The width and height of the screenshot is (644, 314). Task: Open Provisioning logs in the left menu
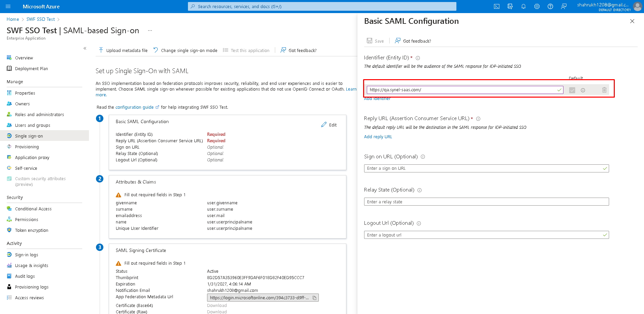32,287
